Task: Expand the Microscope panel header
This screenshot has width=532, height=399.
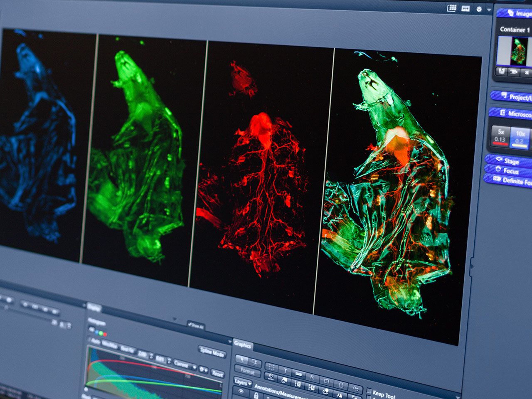Action: click(x=511, y=113)
